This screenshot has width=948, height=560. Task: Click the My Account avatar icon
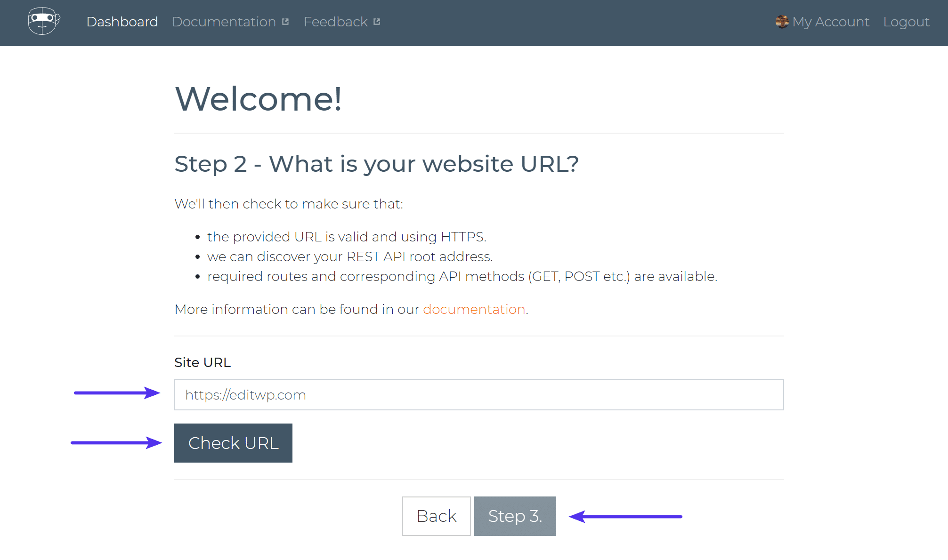pos(782,22)
